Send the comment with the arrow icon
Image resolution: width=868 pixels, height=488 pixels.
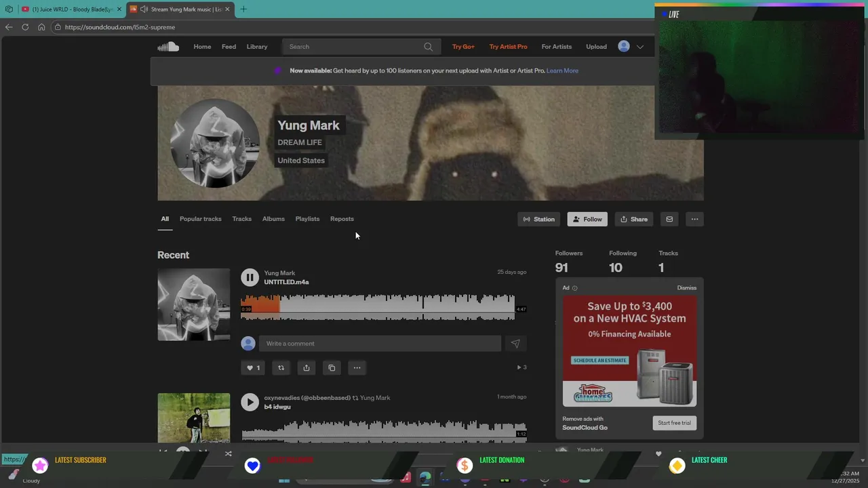tap(515, 344)
